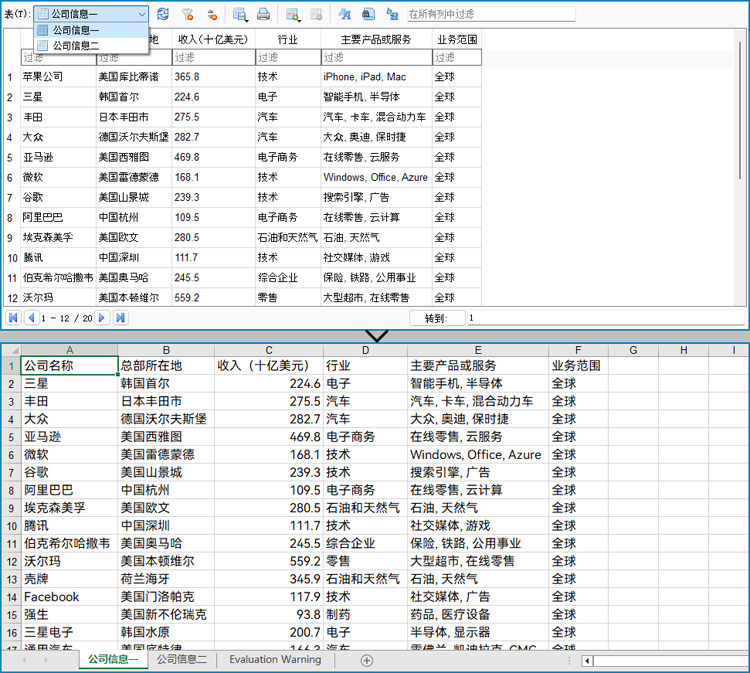Click the 转到 row number input
The width and height of the screenshot is (750, 673).
click(x=605, y=318)
